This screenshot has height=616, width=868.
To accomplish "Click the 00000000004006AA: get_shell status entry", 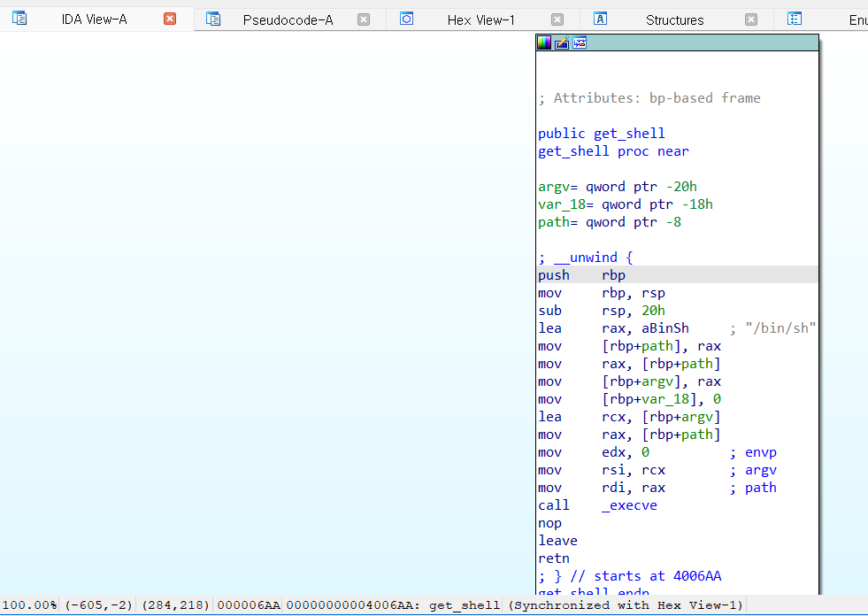I will click(x=393, y=604).
